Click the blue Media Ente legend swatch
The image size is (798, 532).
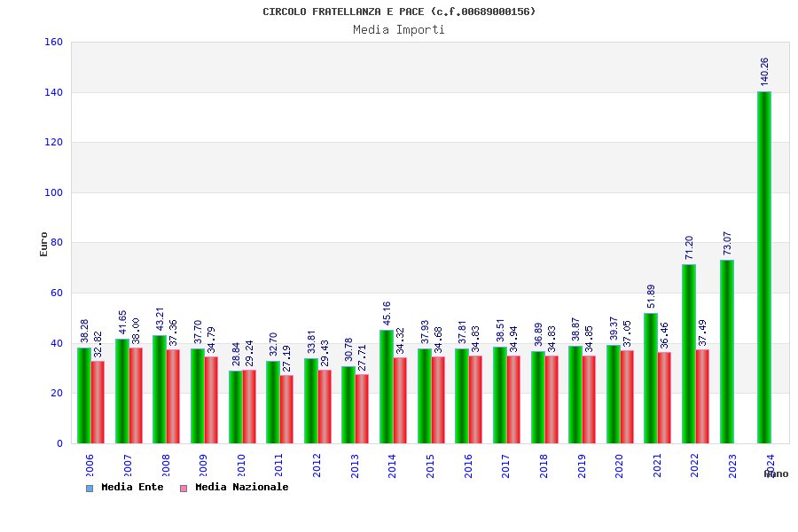pyautogui.click(x=90, y=489)
